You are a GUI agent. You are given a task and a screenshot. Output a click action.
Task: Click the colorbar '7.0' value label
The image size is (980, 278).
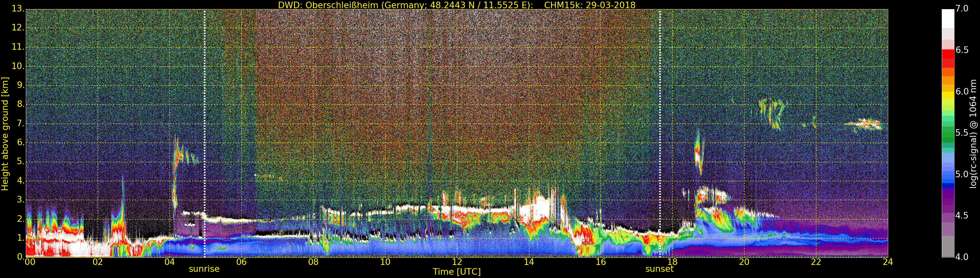pyautogui.click(x=962, y=9)
